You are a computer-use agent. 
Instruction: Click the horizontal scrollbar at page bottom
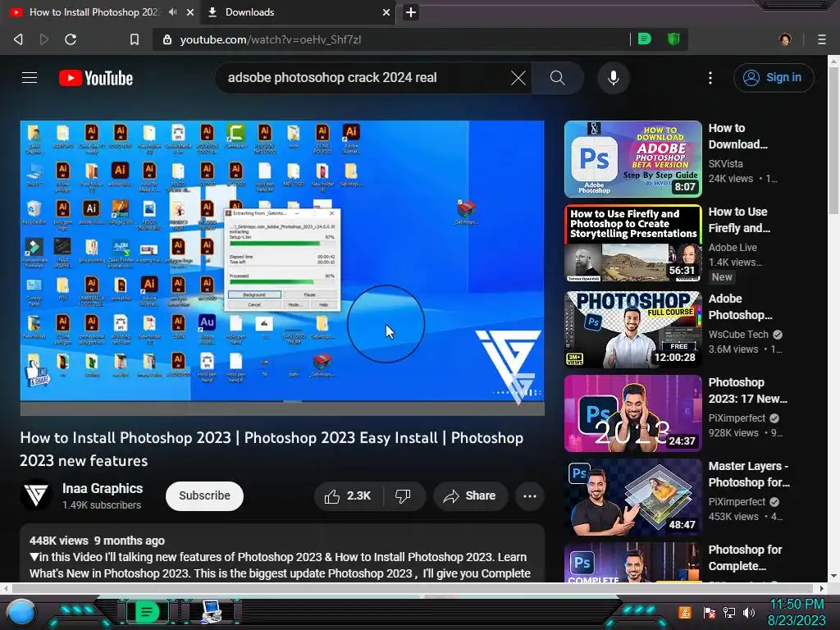coord(413,588)
